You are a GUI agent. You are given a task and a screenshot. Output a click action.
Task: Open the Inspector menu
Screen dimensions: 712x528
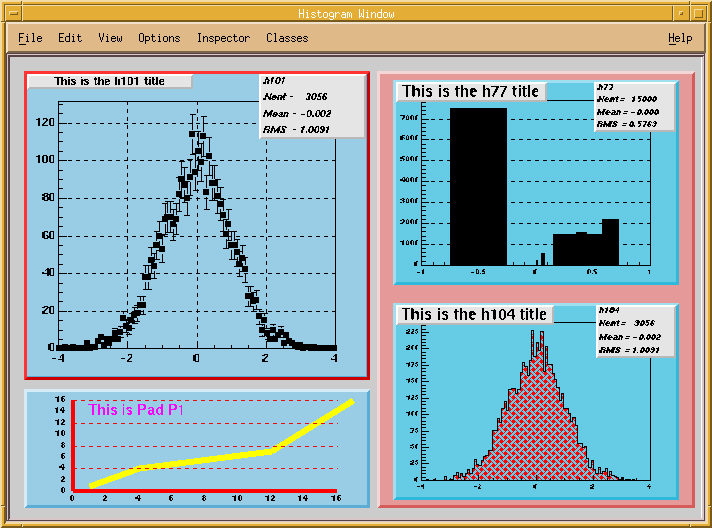(x=223, y=38)
